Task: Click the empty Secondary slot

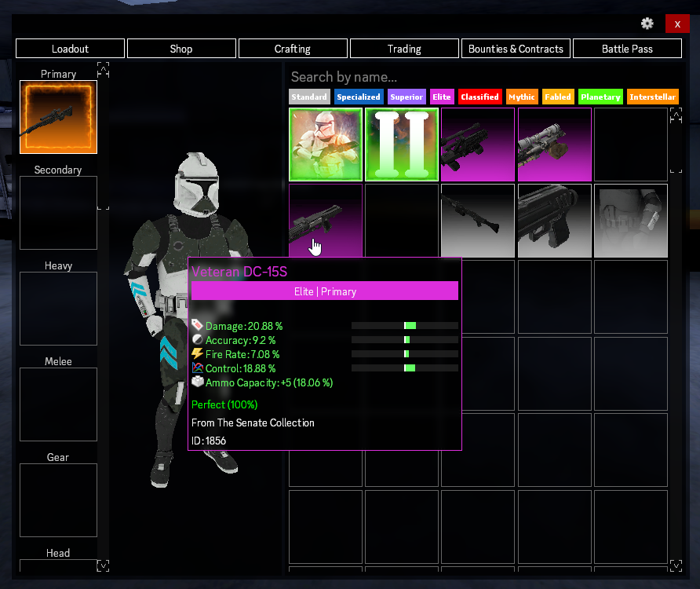Action: 59,213
